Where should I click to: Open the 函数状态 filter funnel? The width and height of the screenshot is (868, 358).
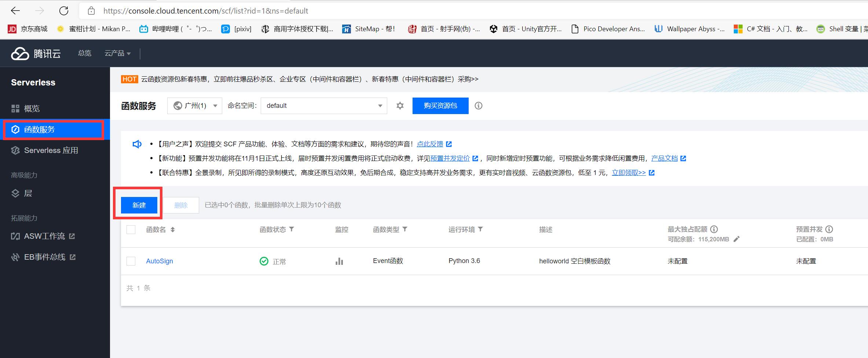point(292,229)
